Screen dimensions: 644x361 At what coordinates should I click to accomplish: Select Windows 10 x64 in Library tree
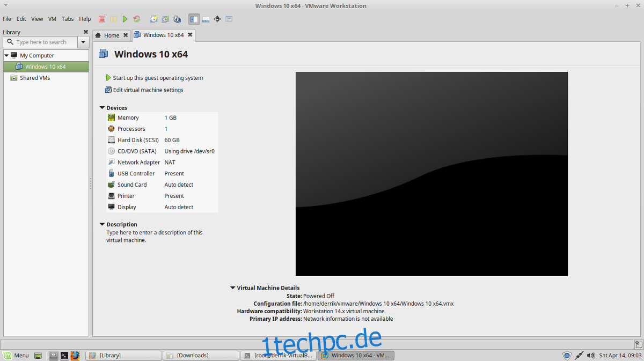(x=46, y=67)
